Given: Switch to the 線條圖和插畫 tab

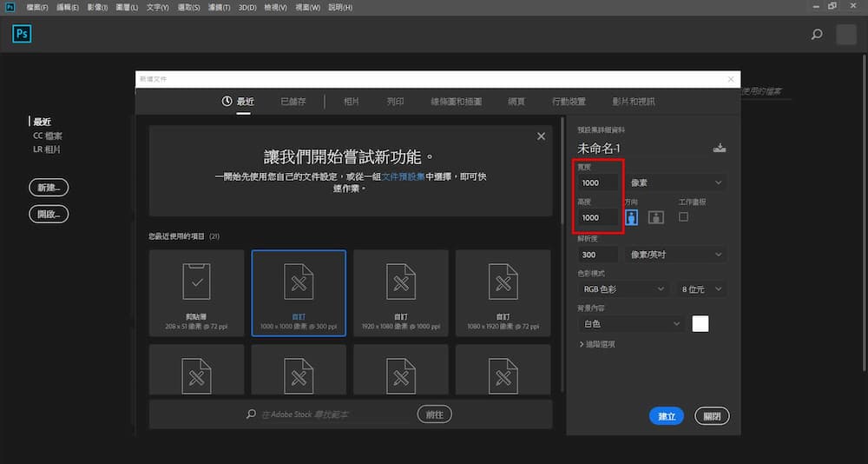Looking at the screenshot, I should click(x=457, y=102).
